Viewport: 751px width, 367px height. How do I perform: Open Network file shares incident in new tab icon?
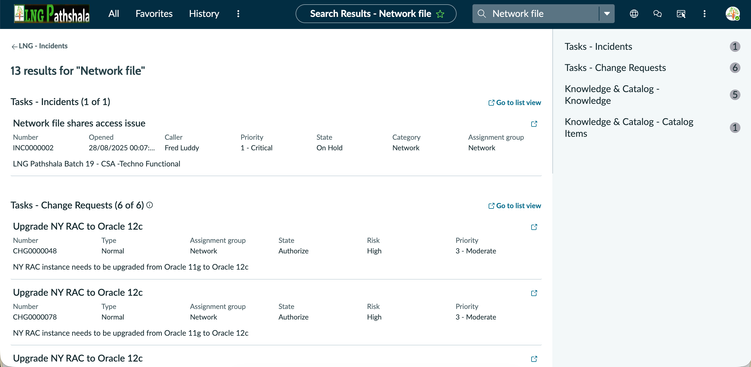pos(534,124)
